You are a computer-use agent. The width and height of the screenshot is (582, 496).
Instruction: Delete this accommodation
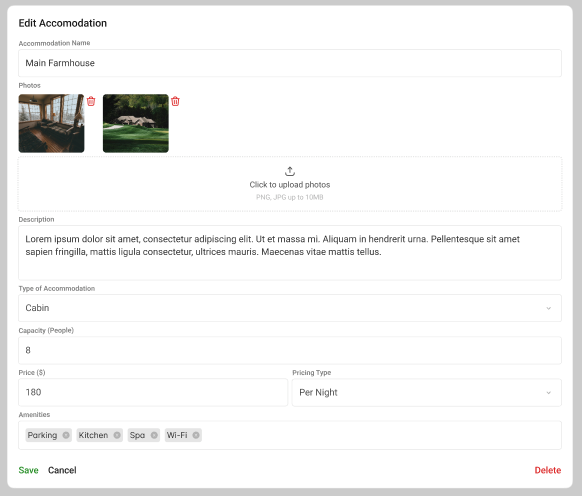click(x=547, y=470)
